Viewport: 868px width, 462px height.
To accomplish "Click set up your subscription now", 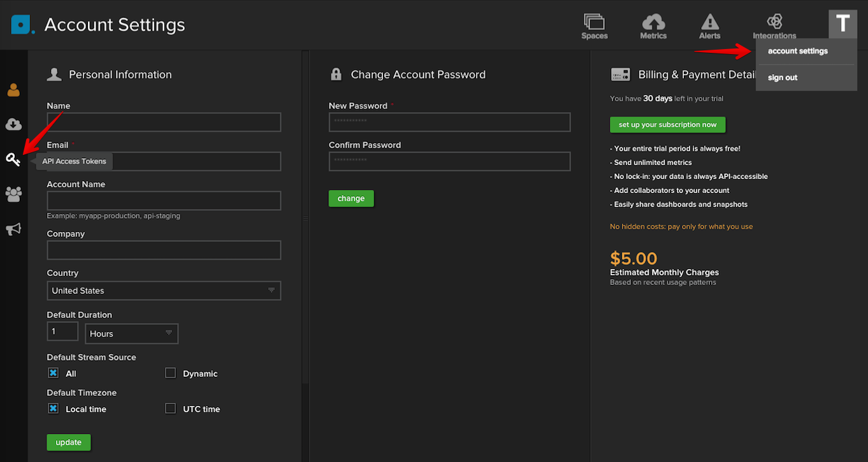I will tap(667, 125).
